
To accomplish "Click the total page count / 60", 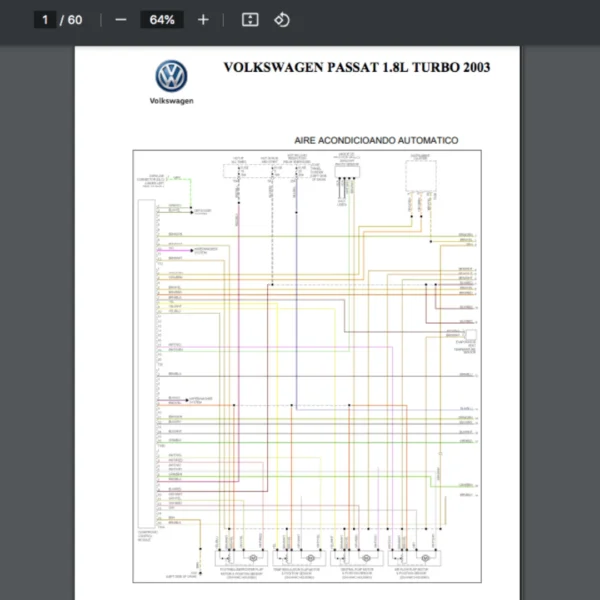I will pos(71,20).
